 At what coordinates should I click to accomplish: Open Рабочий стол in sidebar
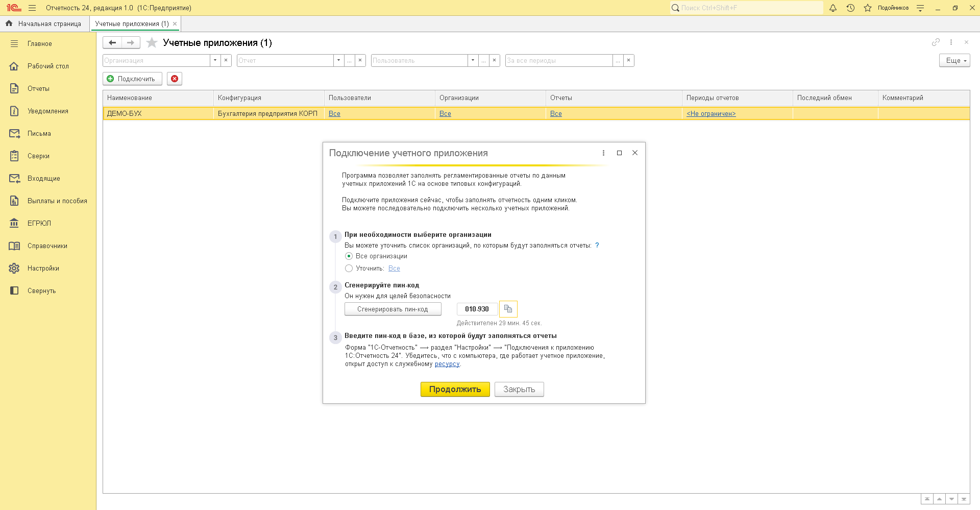48,66
